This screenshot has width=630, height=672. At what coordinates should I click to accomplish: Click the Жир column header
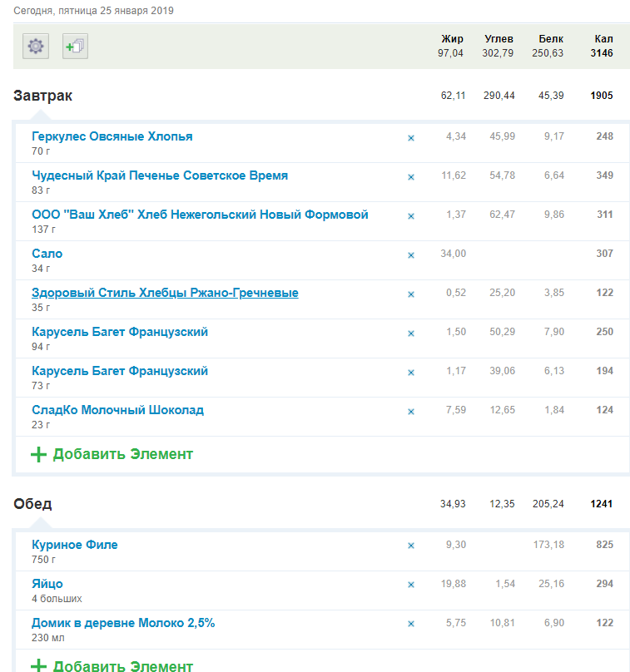tap(452, 39)
